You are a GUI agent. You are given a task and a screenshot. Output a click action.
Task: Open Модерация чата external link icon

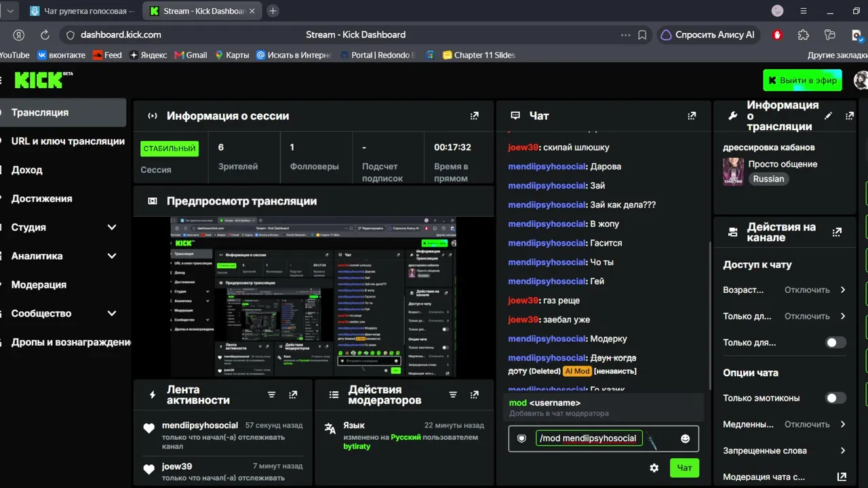point(842,476)
